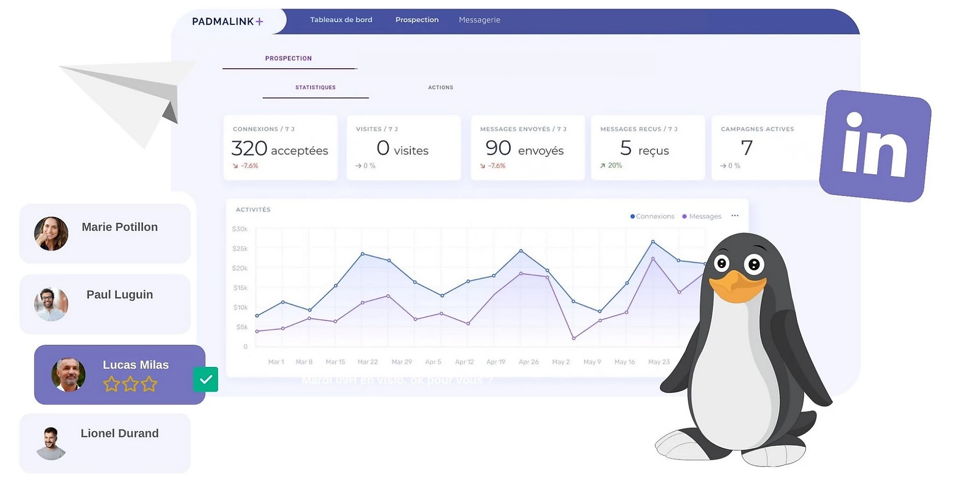Open the Messages envoyés / 7 J card

tap(528, 148)
